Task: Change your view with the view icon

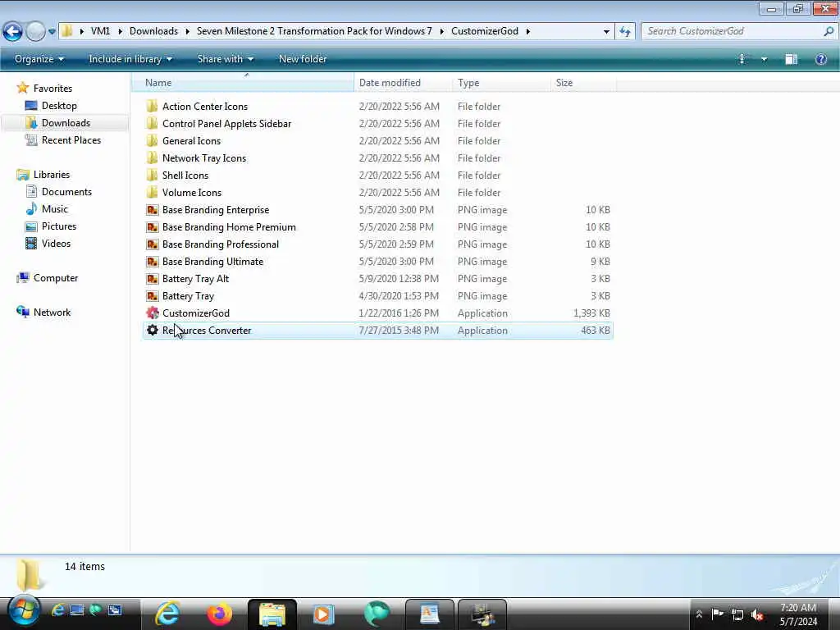Action: tap(742, 59)
